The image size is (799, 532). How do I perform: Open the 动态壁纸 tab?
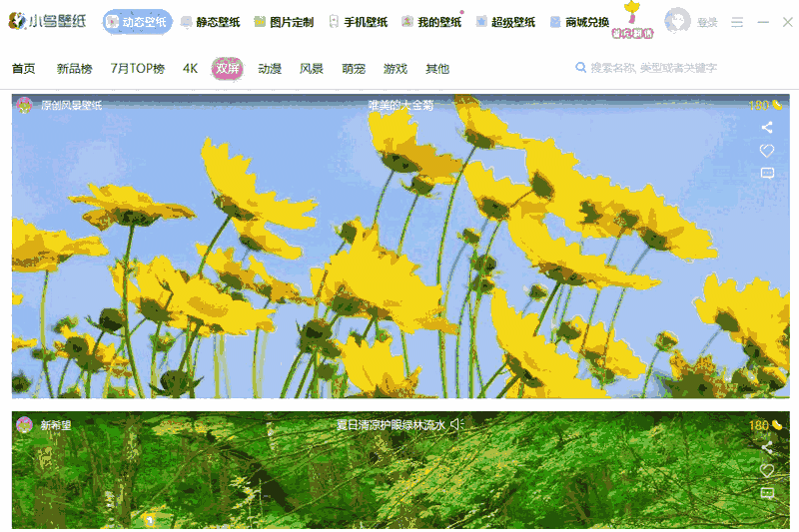(x=137, y=22)
